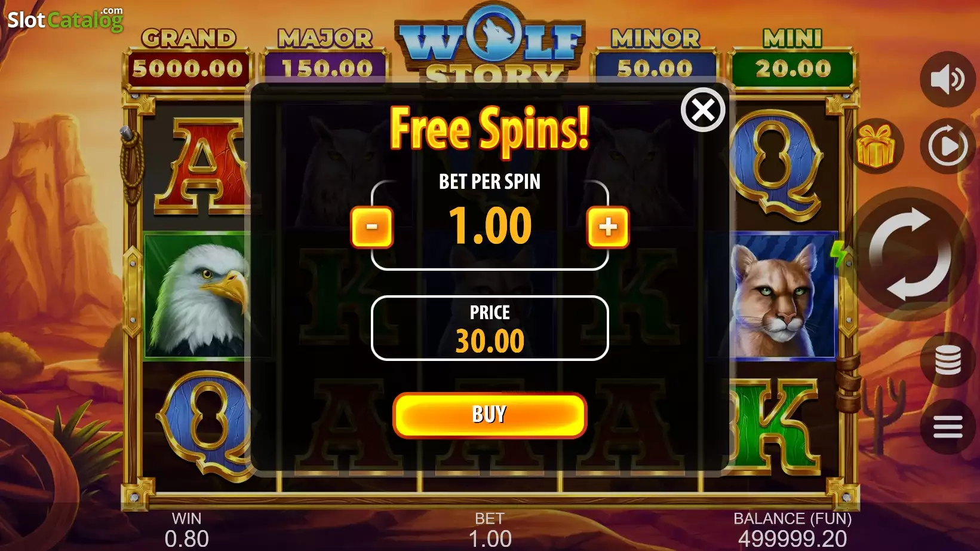Increase bet per spin with plus button

pos(608,227)
